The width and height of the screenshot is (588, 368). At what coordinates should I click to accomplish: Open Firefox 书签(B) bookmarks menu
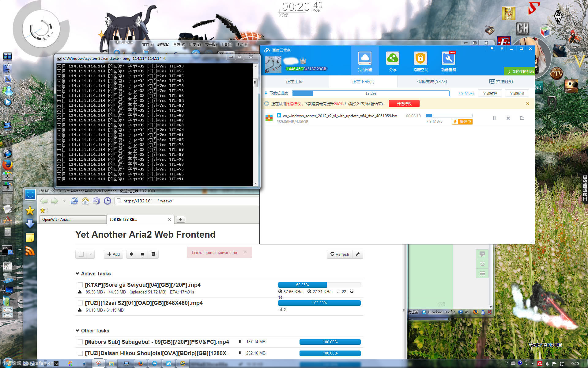point(210,44)
